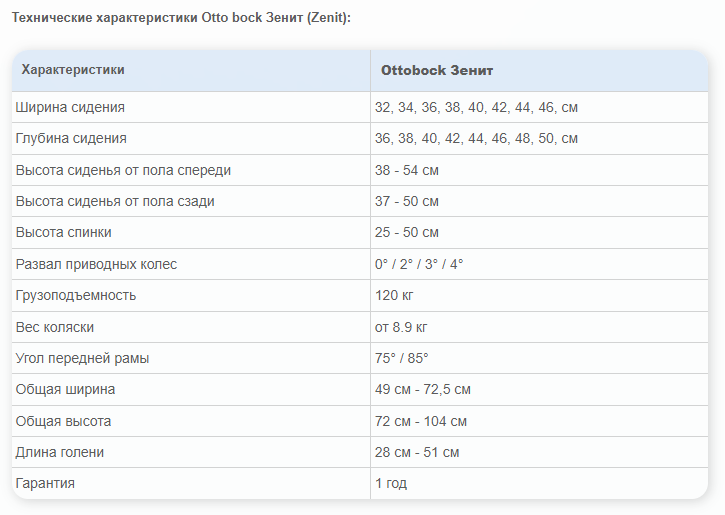
Task: Click seat width values '32, 34, 36...'
Action: 476,107
